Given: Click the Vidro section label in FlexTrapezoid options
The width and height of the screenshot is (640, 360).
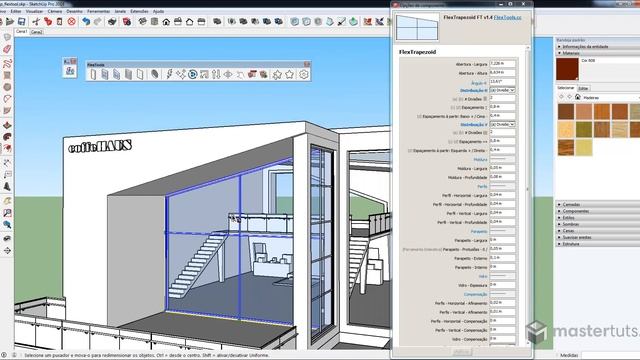Looking at the screenshot, I should click(483, 276).
